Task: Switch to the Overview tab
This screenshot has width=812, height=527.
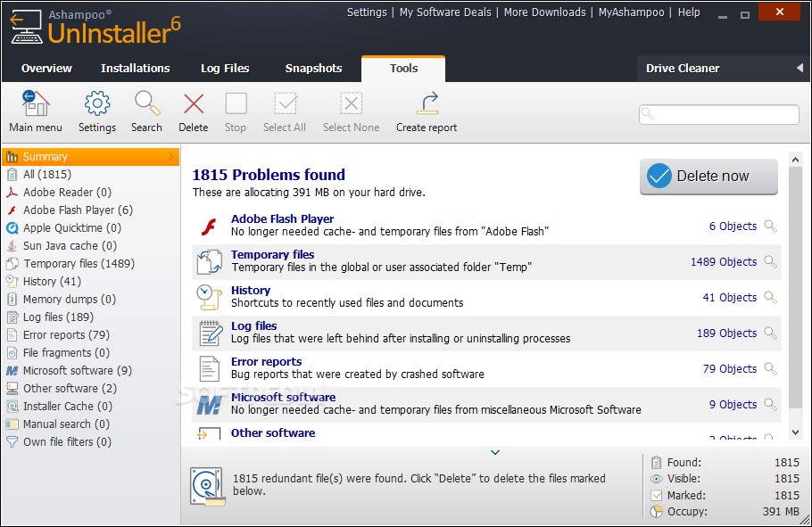Action: (46, 69)
